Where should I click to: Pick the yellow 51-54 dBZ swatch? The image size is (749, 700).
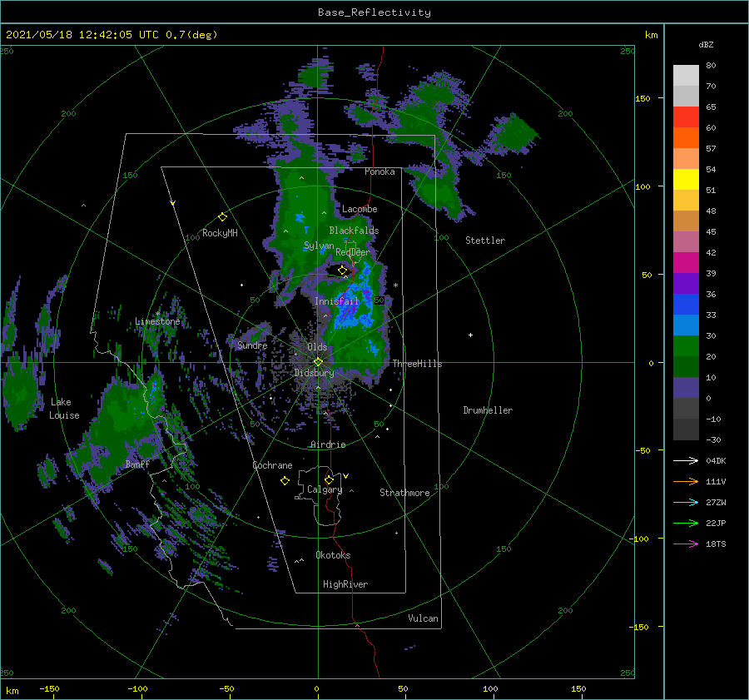tap(686, 179)
